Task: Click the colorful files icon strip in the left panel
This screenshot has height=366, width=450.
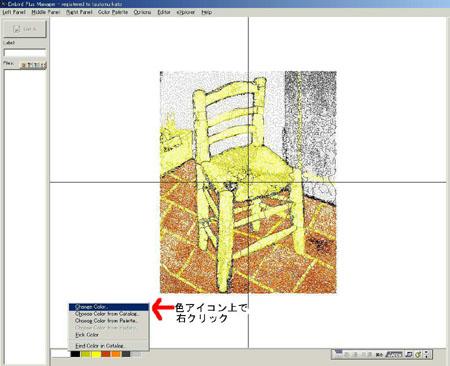Action: point(33,65)
